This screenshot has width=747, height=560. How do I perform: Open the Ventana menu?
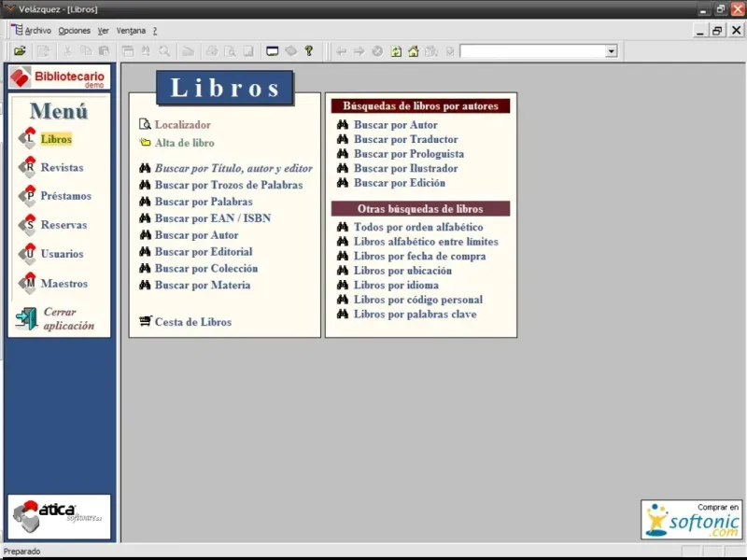pyautogui.click(x=131, y=31)
